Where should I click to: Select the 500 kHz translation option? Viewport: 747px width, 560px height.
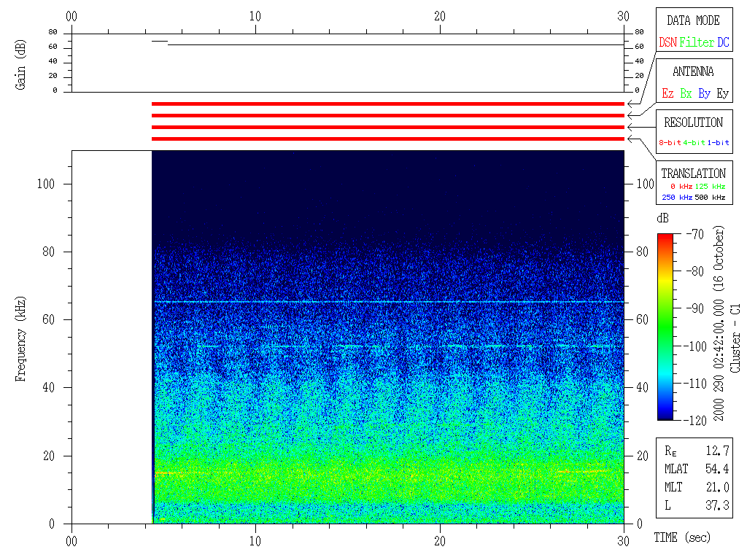click(x=709, y=198)
